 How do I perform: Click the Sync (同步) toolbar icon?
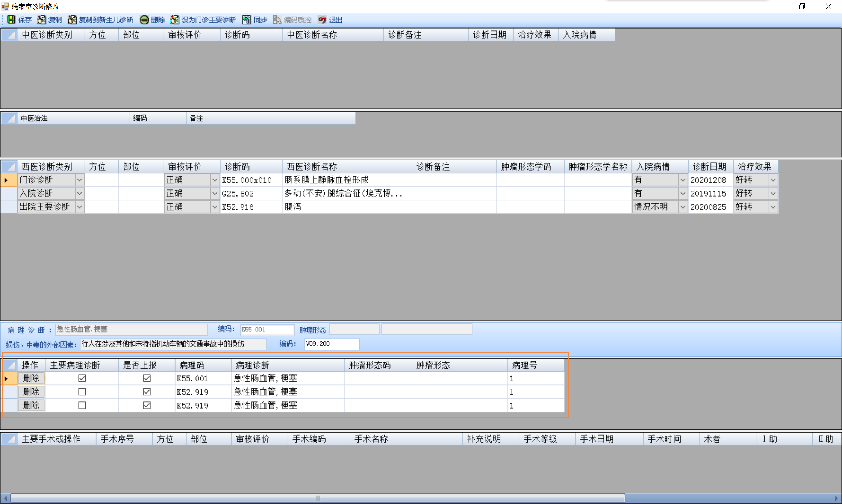(x=247, y=20)
